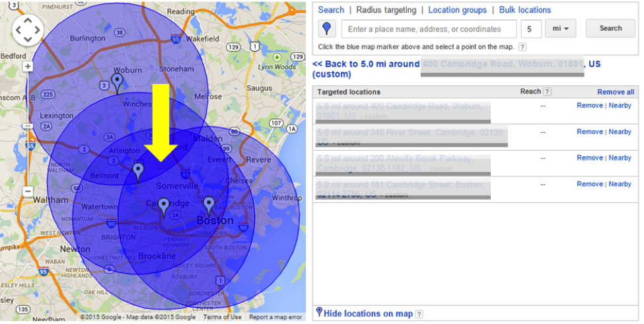The image size is (644, 324).
Task: Switch to the Location groups tab
Action: (457, 10)
